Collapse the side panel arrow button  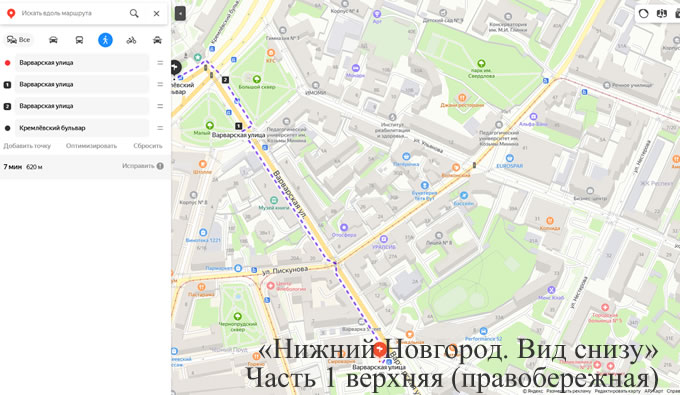point(180,13)
